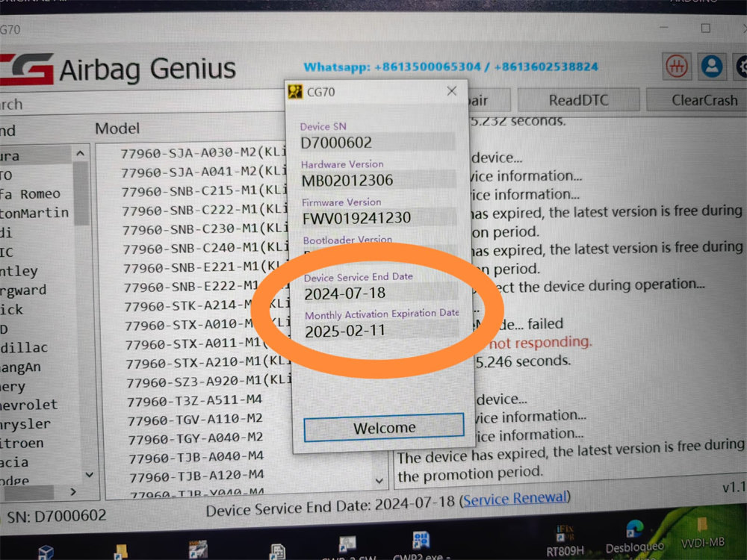747x560 pixels.
Task: Open the RT809H desktop shortcut
Action: click(565, 541)
